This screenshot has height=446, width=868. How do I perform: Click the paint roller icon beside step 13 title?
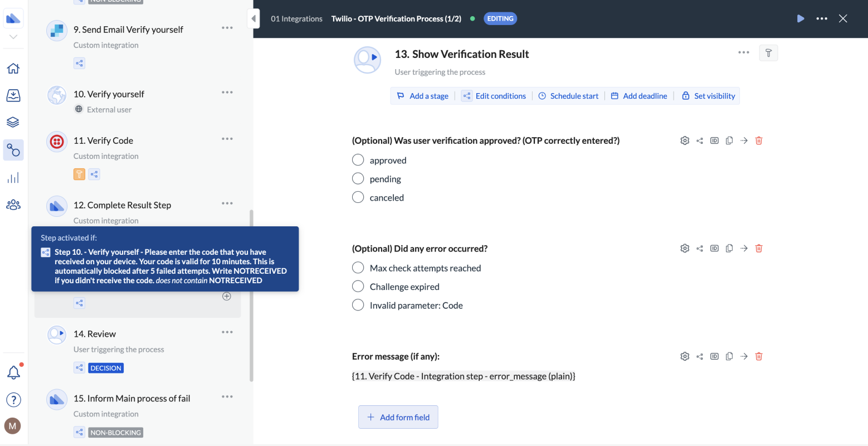point(768,53)
